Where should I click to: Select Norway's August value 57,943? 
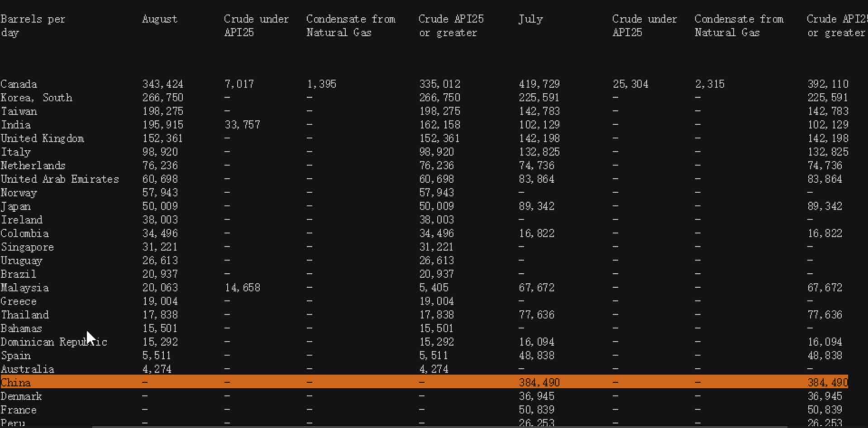tap(160, 193)
